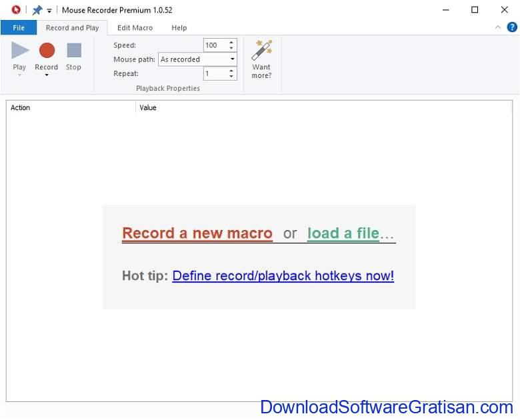The image size is (520, 420).
Task: Switch to the Record and Play tab
Action: [72, 28]
